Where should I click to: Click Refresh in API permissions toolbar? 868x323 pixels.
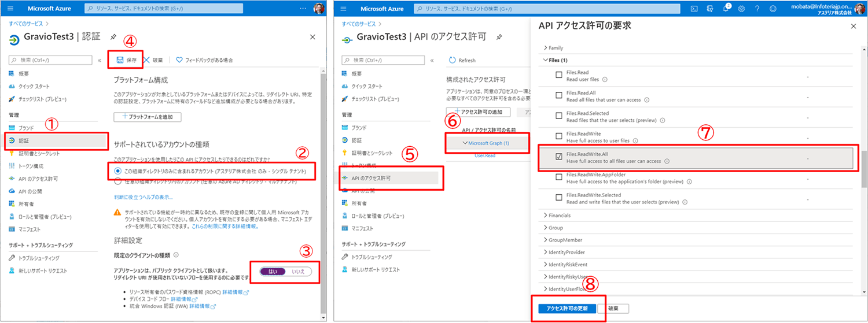pos(462,60)
